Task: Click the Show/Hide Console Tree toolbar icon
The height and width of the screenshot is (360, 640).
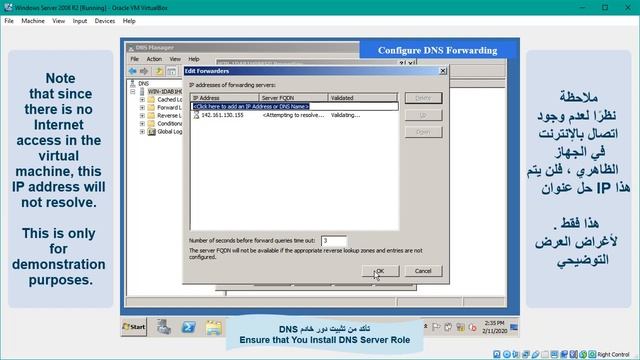Action: (171, 71)
